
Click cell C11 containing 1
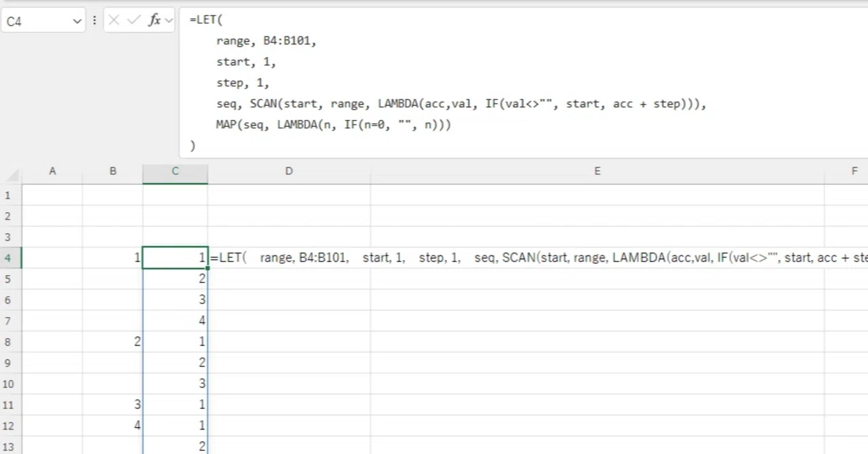[175, 405]
